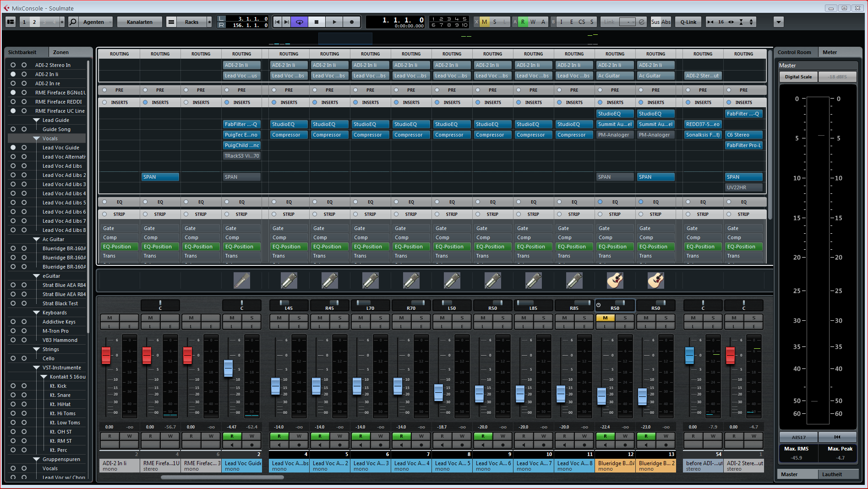Bypass all Channel Strips using CS button
This screenshot has height=489, width=868.
pyautogui.click(x=582, y=22)
